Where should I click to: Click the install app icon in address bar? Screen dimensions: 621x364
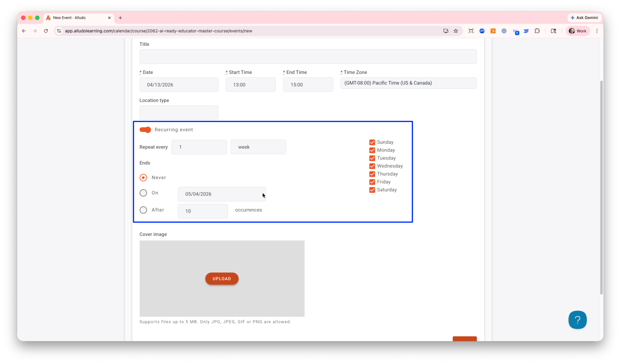[446, 31]
